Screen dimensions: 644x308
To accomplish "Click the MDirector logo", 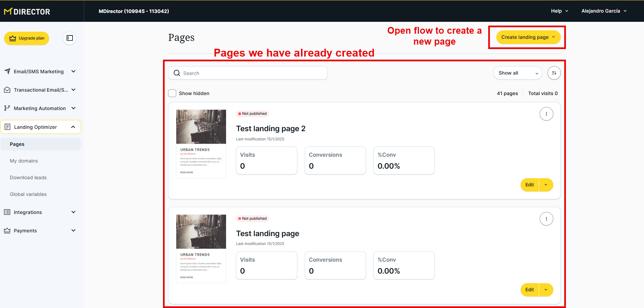I will click(x=27, y=12).
